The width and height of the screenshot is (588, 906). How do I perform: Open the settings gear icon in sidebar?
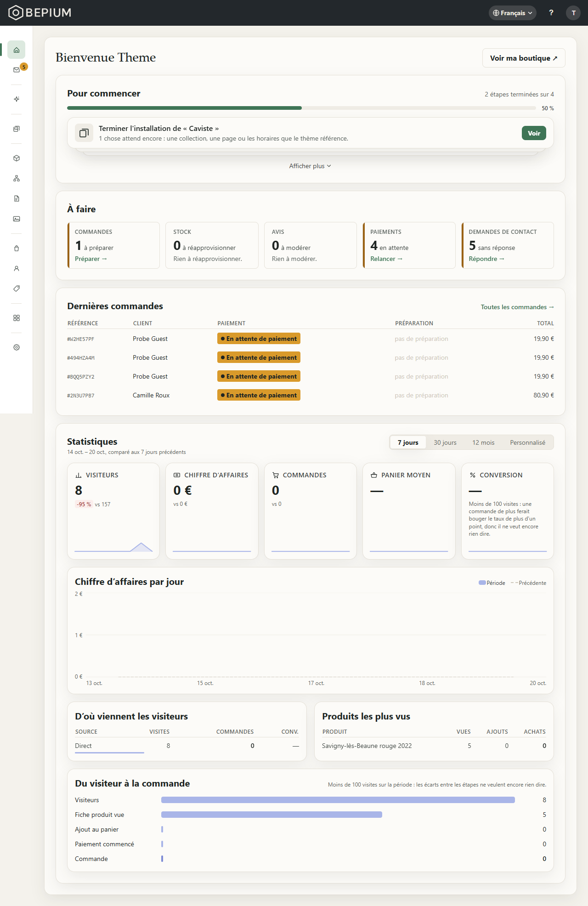pyautogui.click(x=17, y=347)
